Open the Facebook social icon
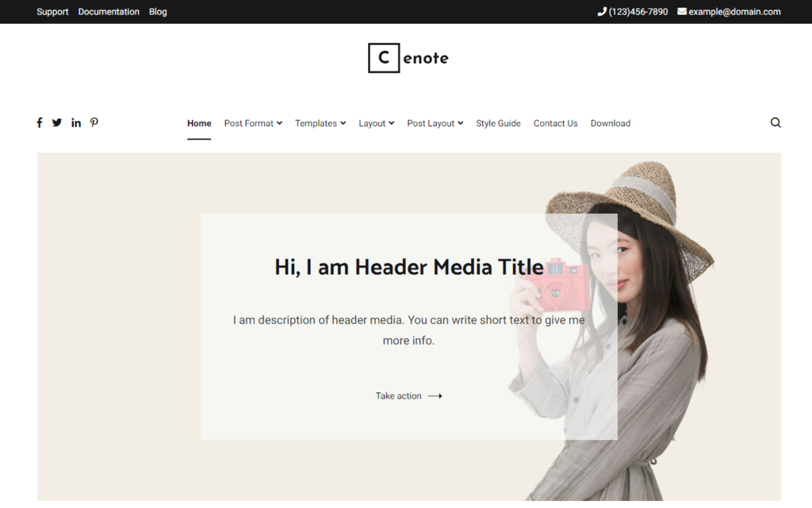Screen dimensions: 812x508 click(x=40, y=123)
